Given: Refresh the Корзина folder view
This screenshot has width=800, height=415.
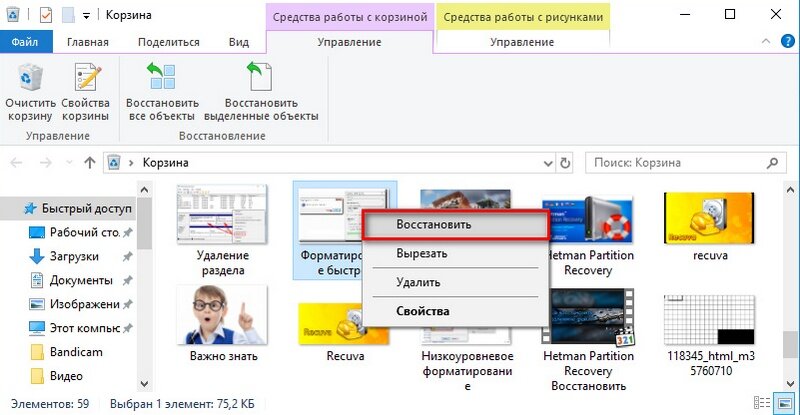Looking at the screenshot, I should coord(565,163).
